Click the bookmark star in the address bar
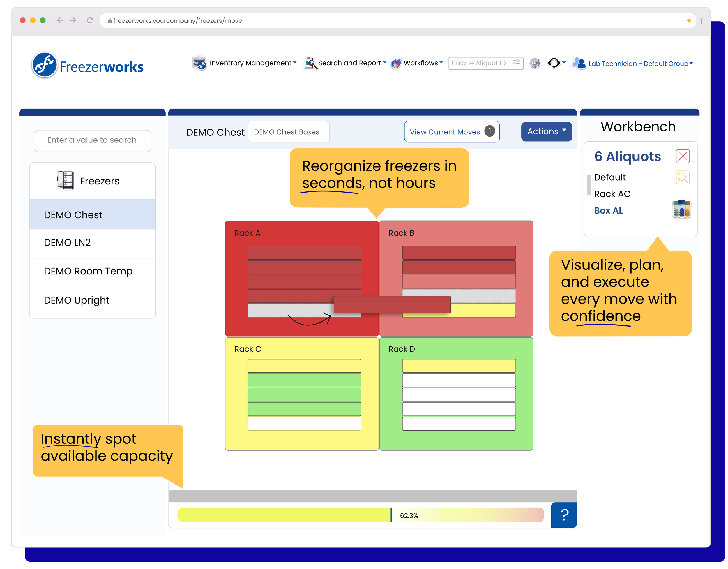The height and width of the screenshot is (569, 728). 689,21
